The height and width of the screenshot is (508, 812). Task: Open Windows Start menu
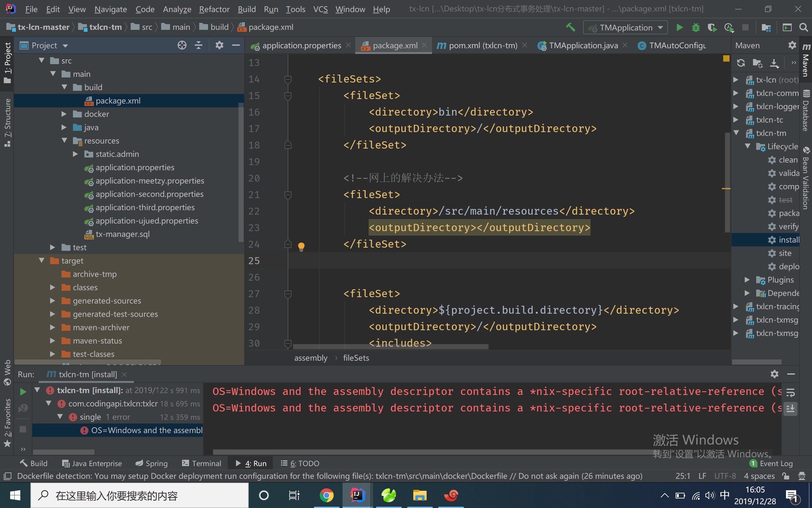click(15, 495)
